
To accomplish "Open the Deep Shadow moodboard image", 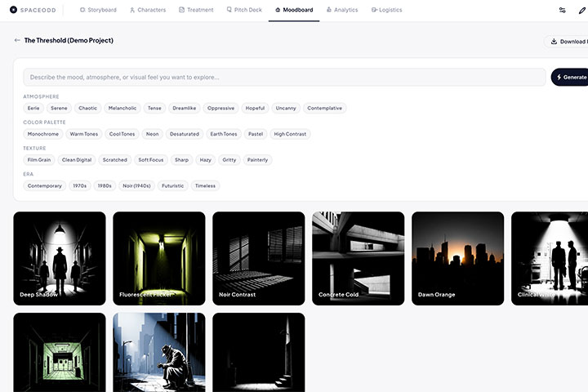I will point(59,258).
